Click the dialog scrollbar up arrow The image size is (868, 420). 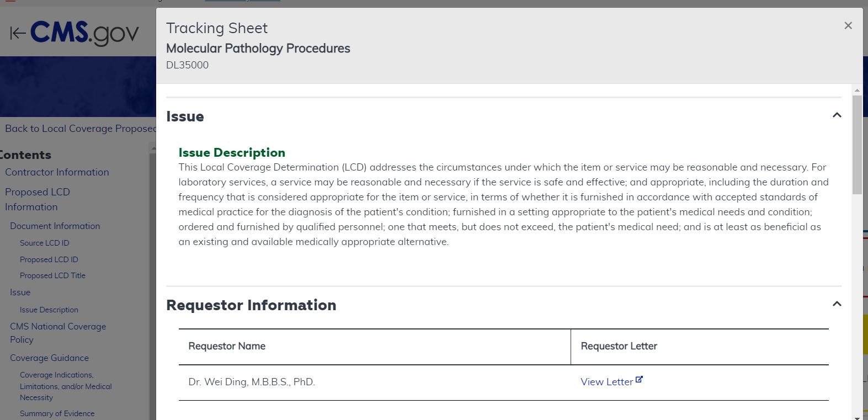[857, 89]
